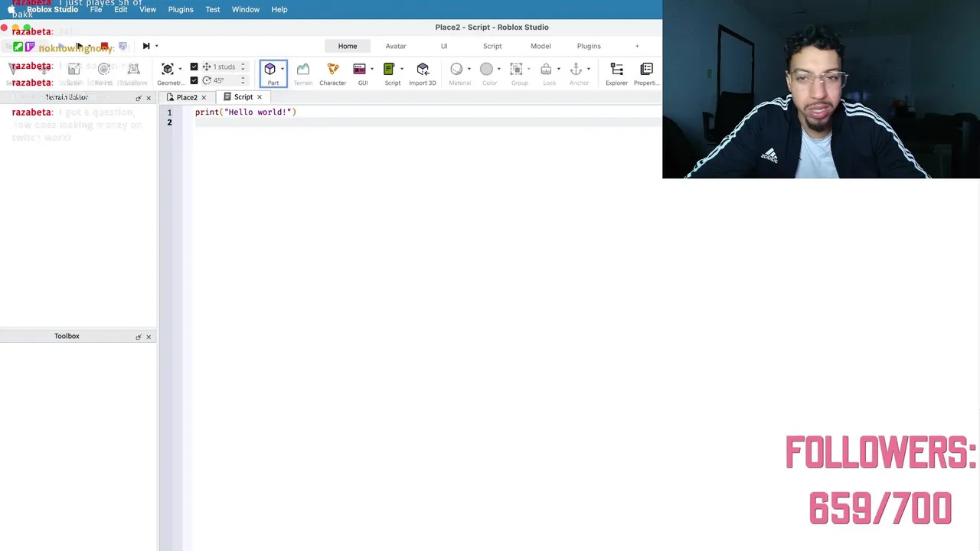980x551 pixels.
Task: Adjust the rotation angle stepper arrows
Action: pyautogui.click(x=243, y=80)
